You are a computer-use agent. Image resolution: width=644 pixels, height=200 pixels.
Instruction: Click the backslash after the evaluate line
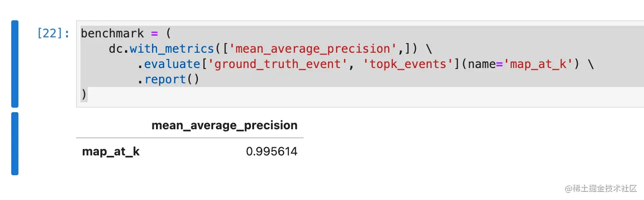(x=590, y=64)
